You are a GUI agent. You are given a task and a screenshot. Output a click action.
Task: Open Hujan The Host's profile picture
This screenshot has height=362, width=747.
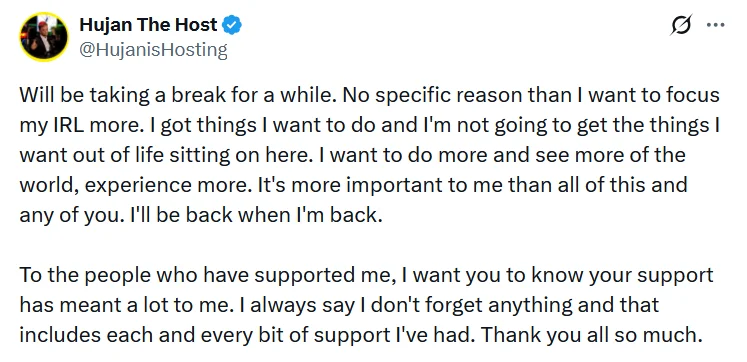point(44,37)
